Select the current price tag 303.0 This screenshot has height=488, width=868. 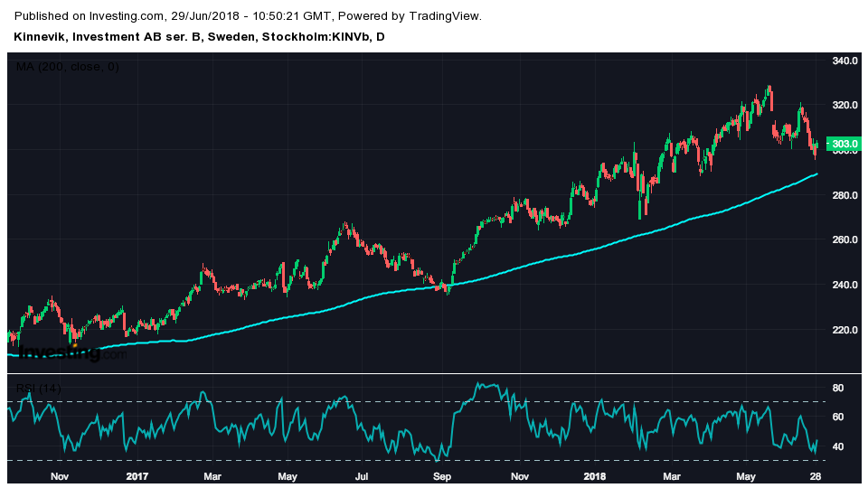pyautogui.click(x=844, y=144)
